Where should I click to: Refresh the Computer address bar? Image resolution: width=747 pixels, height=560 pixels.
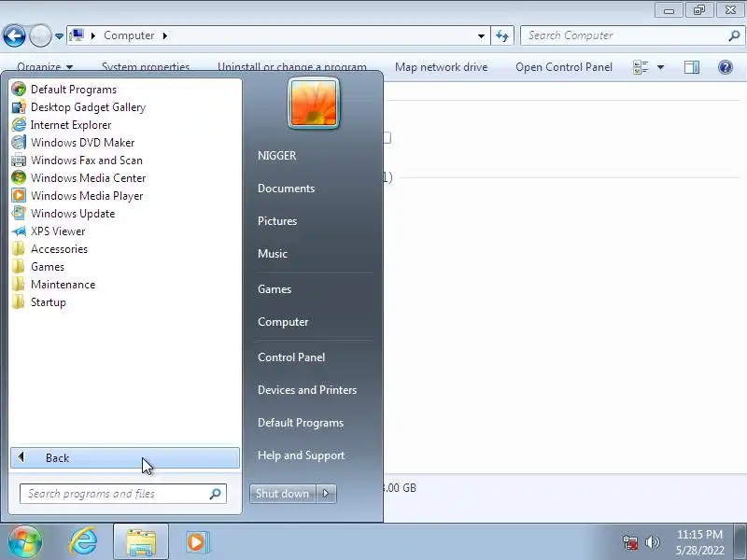pyautogui.click(x=502, y=35)
